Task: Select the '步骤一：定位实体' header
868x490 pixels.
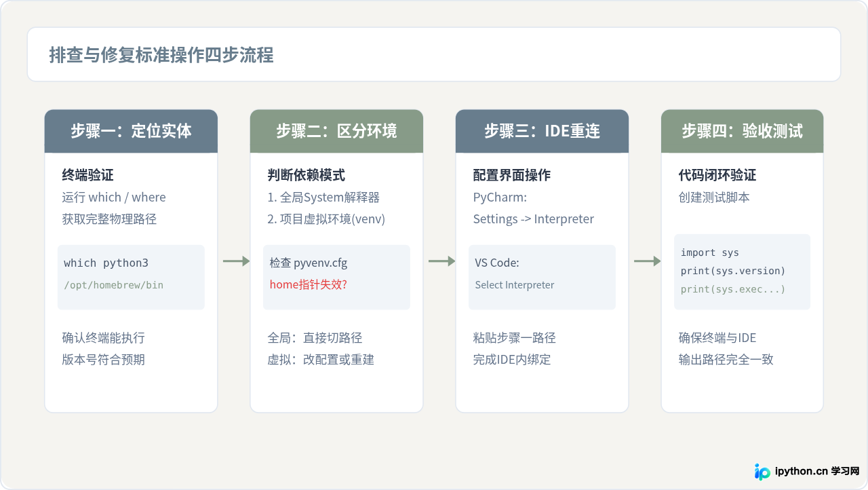Action: click(x=131, y=131)
